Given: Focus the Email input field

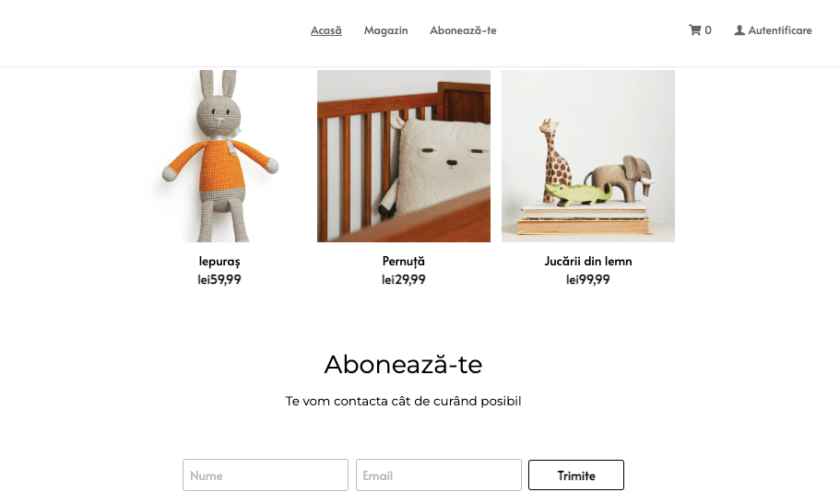Looking at the screenshot, I should point(439,475).
